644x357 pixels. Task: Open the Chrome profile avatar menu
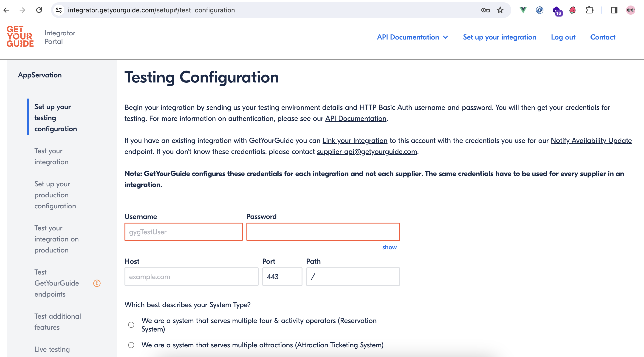click(x=630, y=10)
